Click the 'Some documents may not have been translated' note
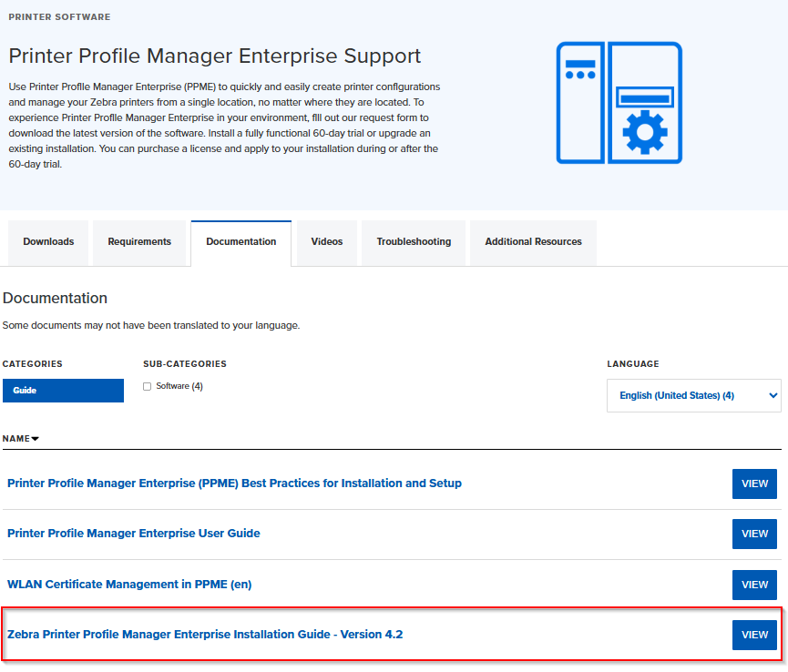Image resolution: width=788 pixels, height=672 pixels. [150, 325]
